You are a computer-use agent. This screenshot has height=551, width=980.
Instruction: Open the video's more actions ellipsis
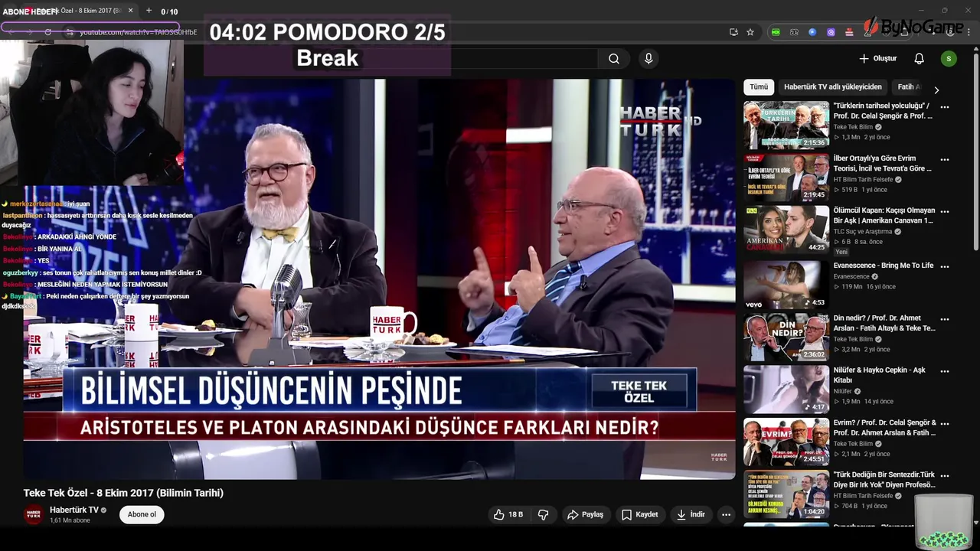(x=726, y=515)
